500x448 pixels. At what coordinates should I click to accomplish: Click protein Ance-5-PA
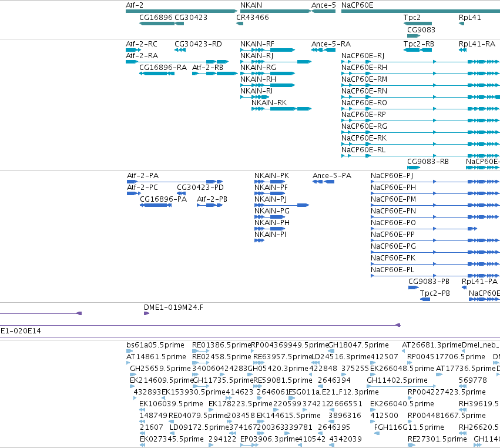(x=323, y=182)
